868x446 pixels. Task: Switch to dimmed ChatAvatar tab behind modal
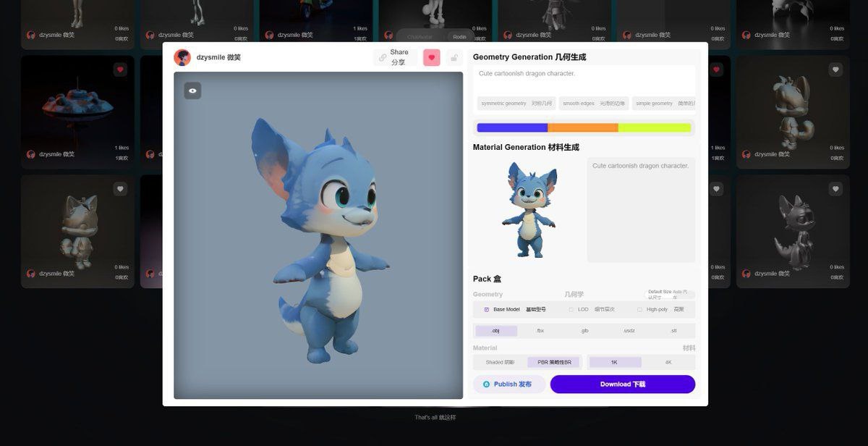click(x=420, y=36)
